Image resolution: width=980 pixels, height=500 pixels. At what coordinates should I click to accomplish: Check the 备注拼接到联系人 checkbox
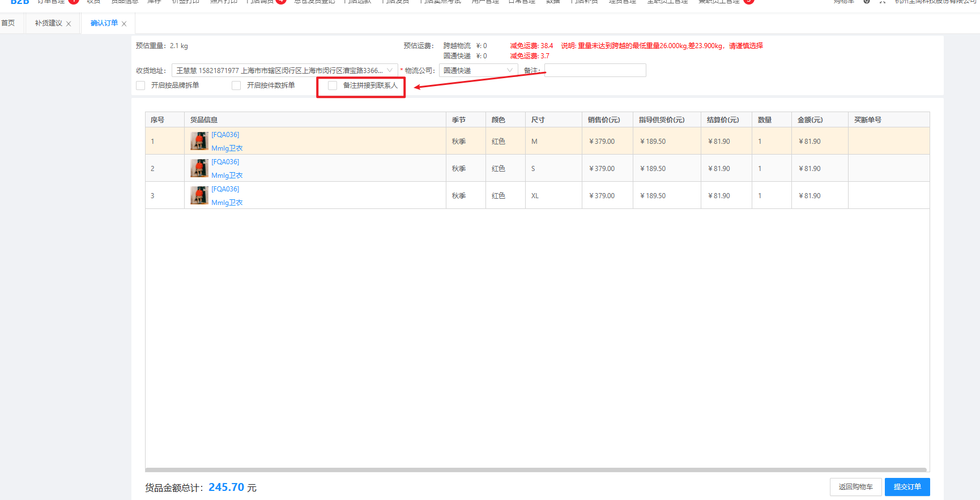click(333, 86)
